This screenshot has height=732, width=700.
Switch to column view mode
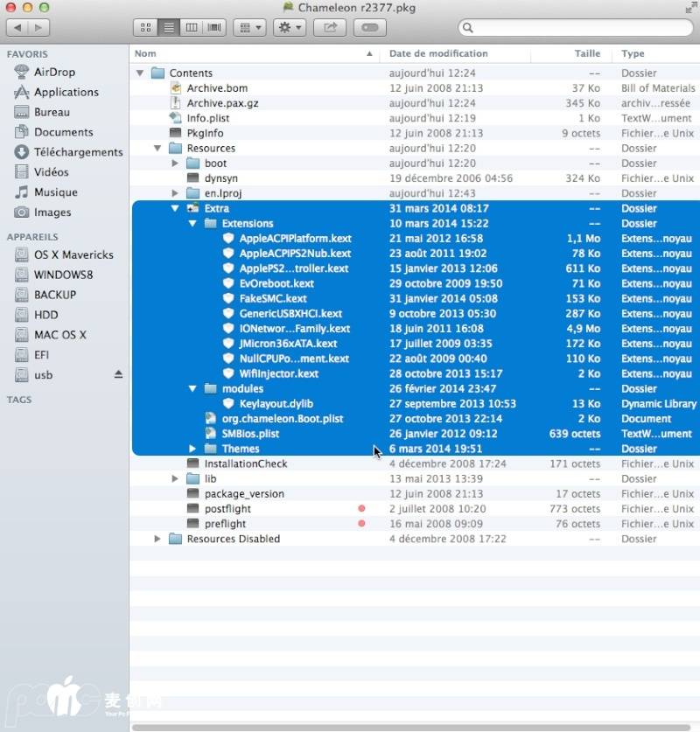coord(192,27)
